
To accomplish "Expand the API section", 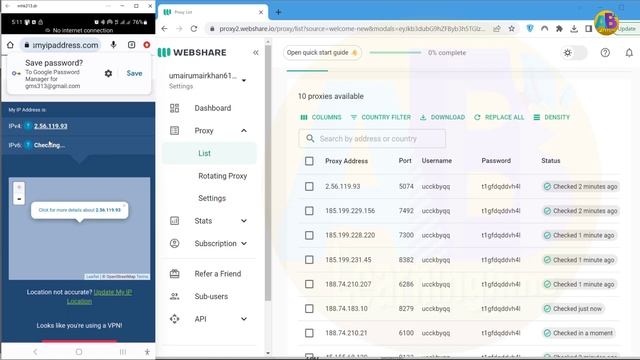I will click(244, 319).
